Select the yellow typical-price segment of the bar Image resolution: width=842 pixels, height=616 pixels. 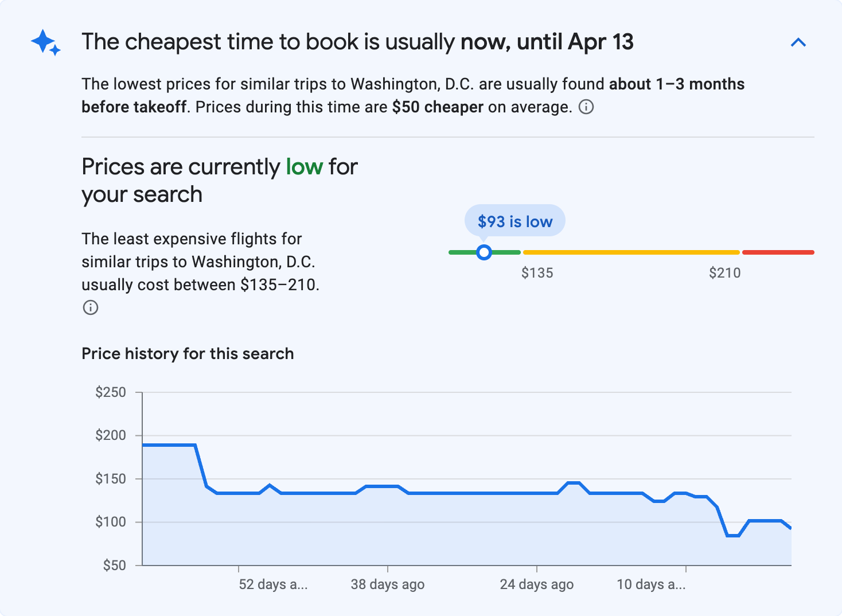pos(631,252)
